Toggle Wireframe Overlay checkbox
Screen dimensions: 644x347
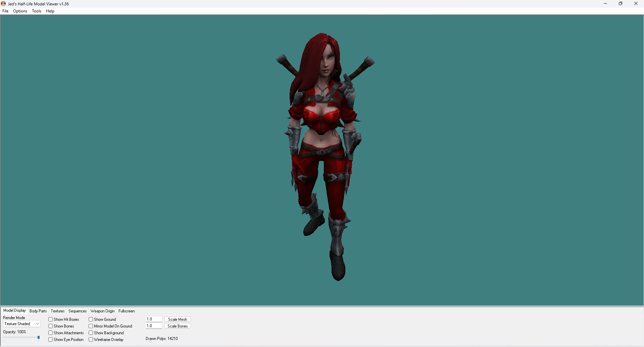click(91, 340)
